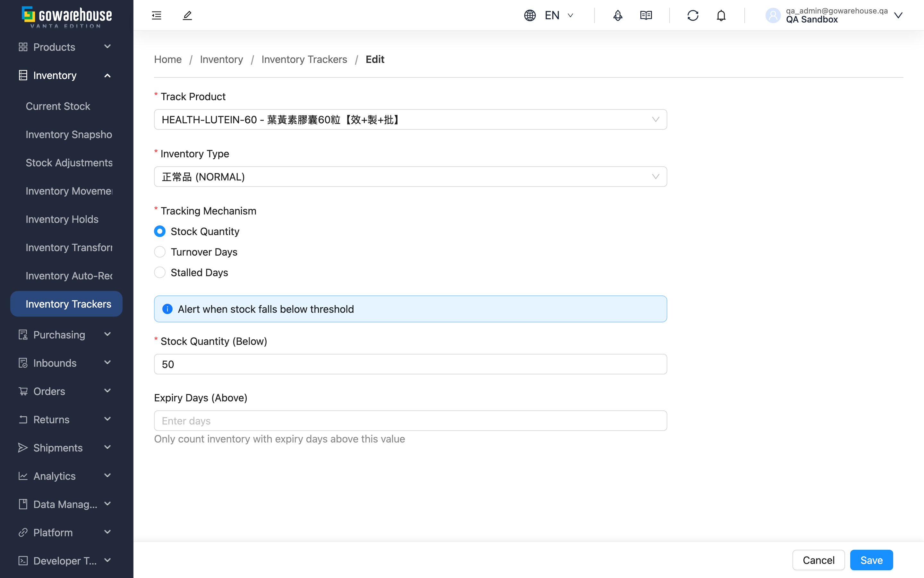
Task: Expand the Platform menu chevron
Action: click(x=107, y=532)
